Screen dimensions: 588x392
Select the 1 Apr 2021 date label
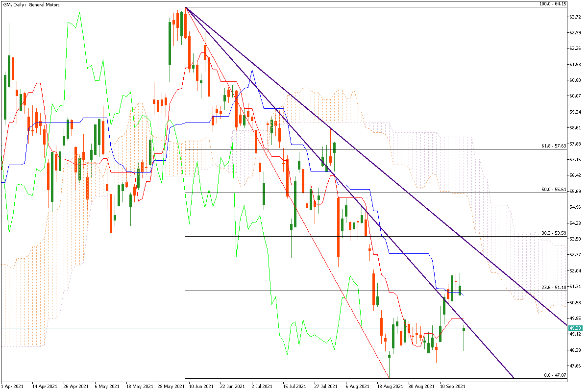pyautogui.click(x=12, y=386)
